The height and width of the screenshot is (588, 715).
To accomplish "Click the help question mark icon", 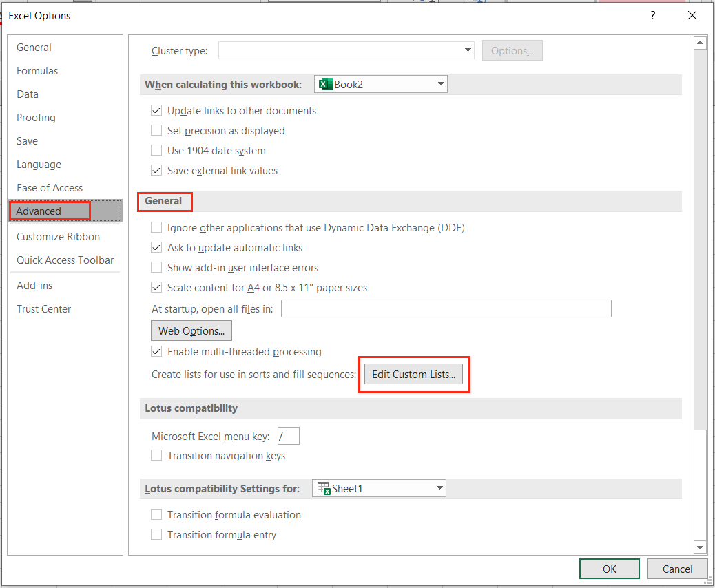I will [x=652, y=16].
